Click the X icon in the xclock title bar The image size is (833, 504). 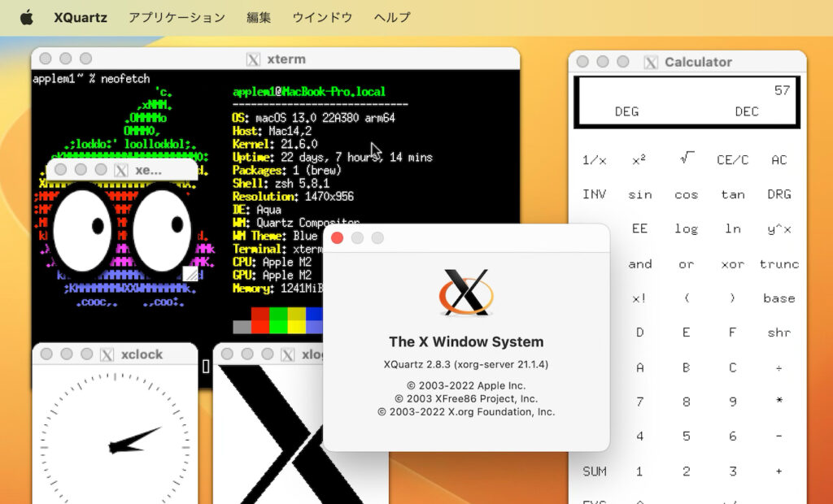click(x=108, y=354)
